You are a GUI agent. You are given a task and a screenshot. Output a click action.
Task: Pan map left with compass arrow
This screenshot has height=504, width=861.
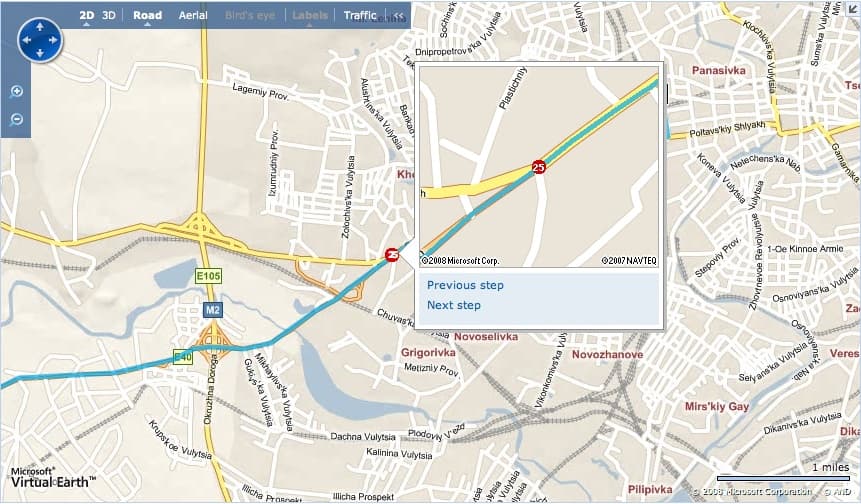26,40
